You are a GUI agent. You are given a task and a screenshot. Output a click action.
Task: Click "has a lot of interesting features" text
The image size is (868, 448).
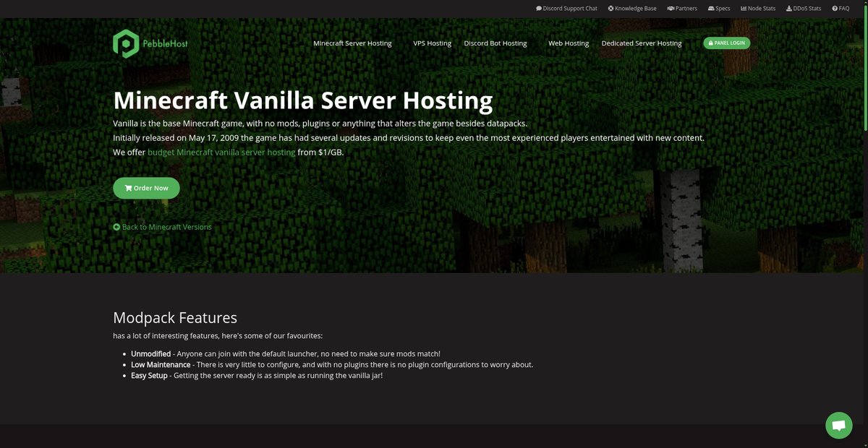(218, 336)
